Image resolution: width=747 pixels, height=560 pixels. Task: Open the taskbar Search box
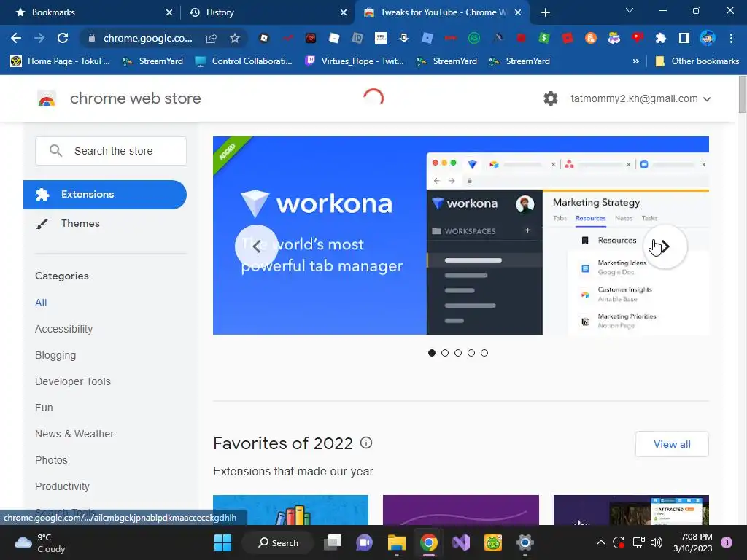(x=278, y=542)
